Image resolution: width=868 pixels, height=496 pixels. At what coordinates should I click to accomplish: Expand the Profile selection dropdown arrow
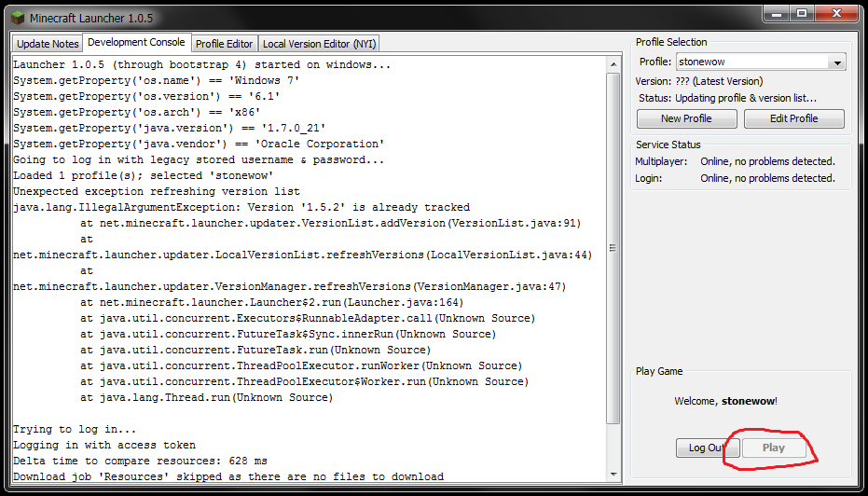[x=837, y=62]
